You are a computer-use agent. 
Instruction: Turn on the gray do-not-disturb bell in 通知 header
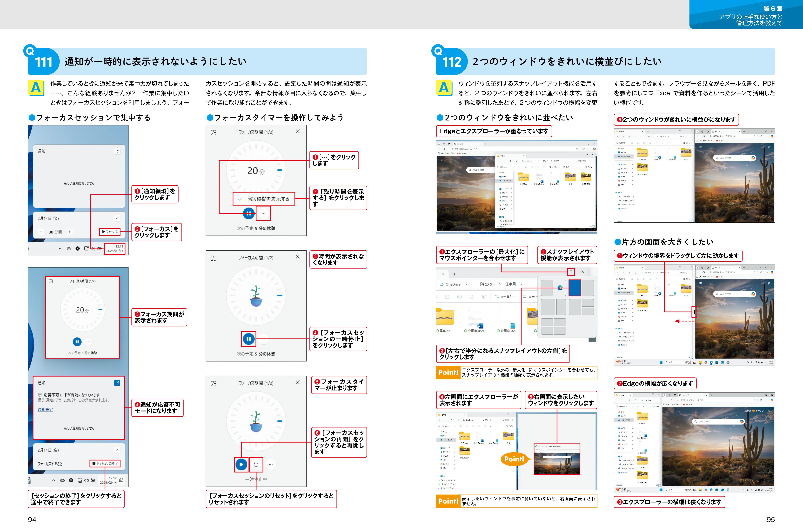coord(117,151)
